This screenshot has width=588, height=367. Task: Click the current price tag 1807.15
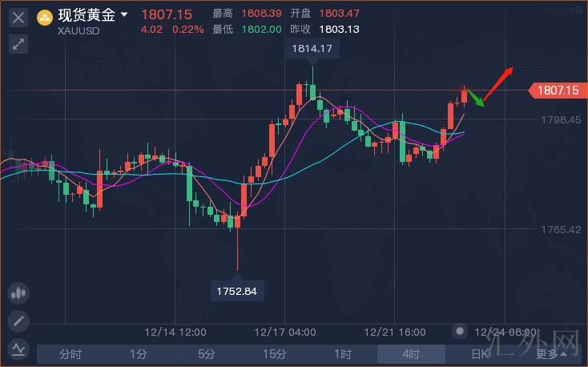(x=558, y=91)
